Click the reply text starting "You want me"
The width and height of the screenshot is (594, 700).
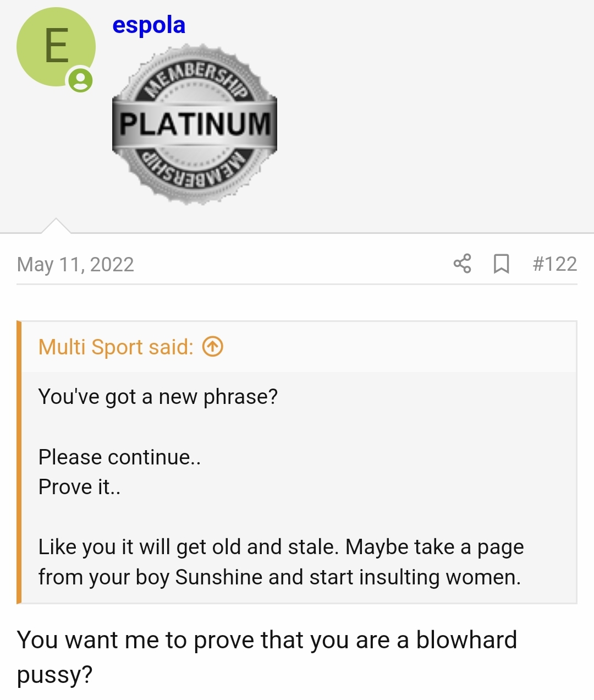(x=267, y=640)
